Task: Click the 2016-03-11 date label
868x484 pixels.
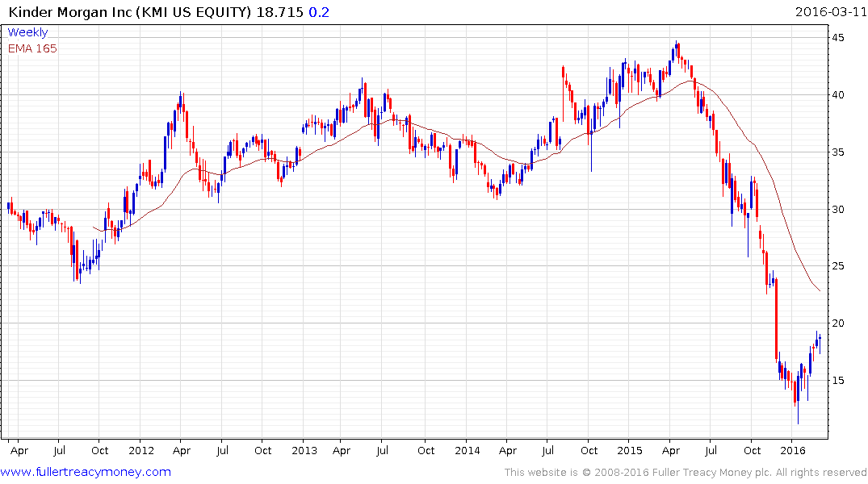Action: 831,11
